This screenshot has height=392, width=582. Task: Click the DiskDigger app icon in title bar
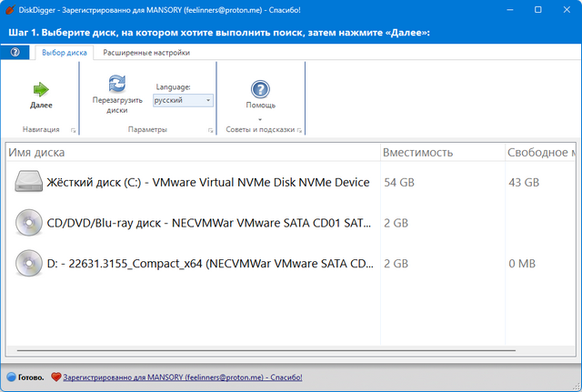(10, 10)
